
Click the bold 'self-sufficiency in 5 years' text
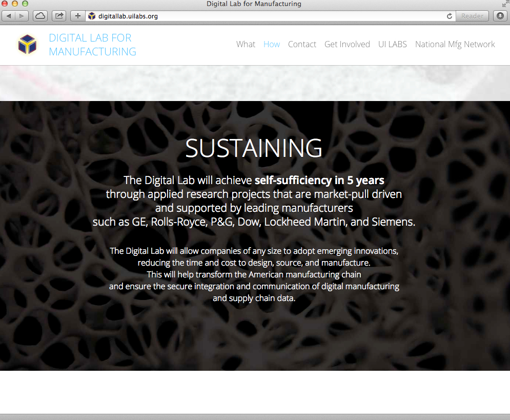[x=319, y=180]
